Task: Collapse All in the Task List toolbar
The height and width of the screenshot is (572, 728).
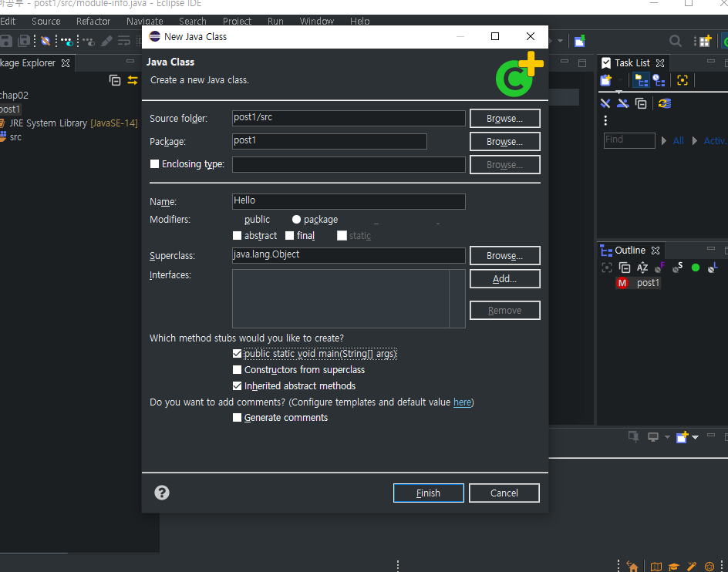Action: click(x=641, y=103)
